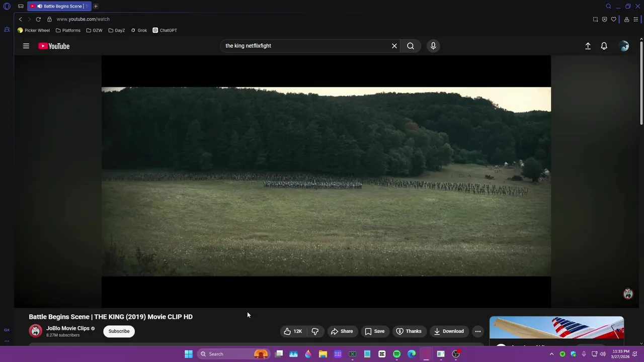Open the YouTube account avatar menu
This screenshot has width=644, height=362.
624,46
